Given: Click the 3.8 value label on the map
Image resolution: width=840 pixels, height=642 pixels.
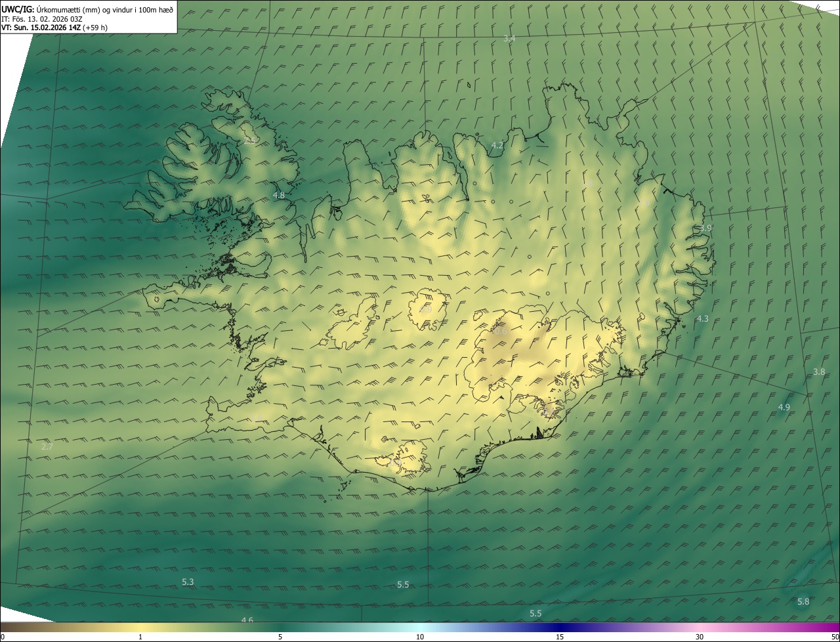Looking at the screenshot, I should 819,372.
